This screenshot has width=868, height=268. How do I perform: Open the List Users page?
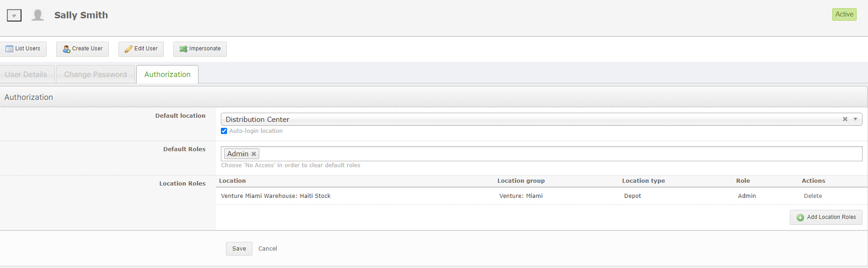pyautogui.click(x=23, y=49)
